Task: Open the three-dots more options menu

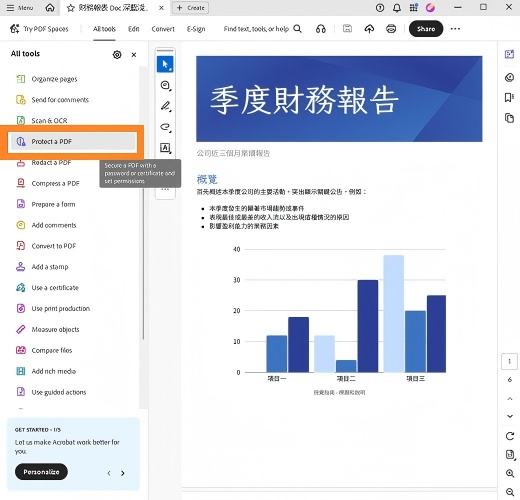Action: pos(455,29)
